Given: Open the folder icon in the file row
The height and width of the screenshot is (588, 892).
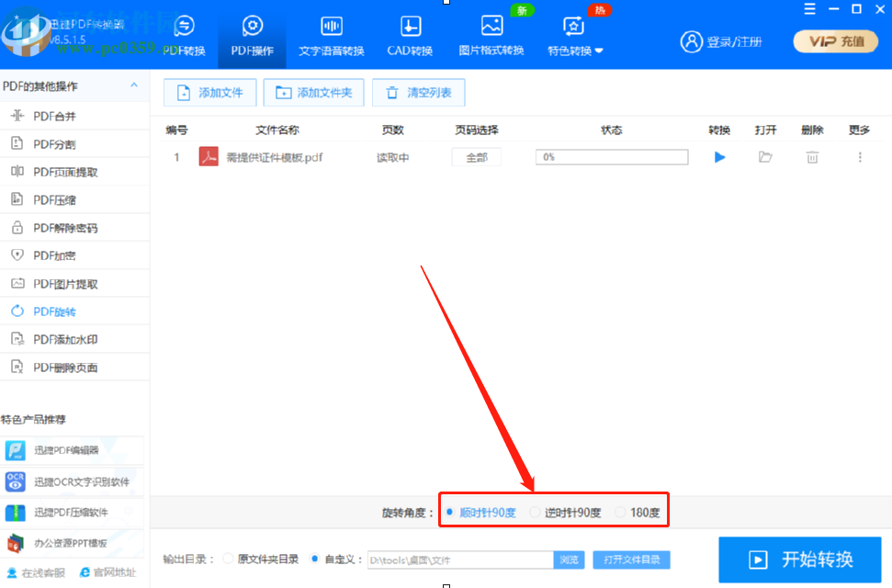Looking at the screenshot, I should click(766, 157).
